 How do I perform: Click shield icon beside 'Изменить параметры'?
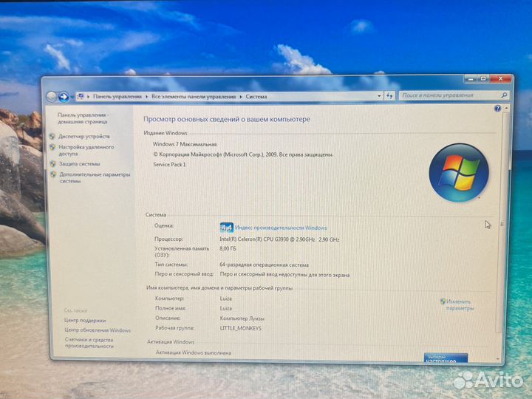(x=443, y=301)
